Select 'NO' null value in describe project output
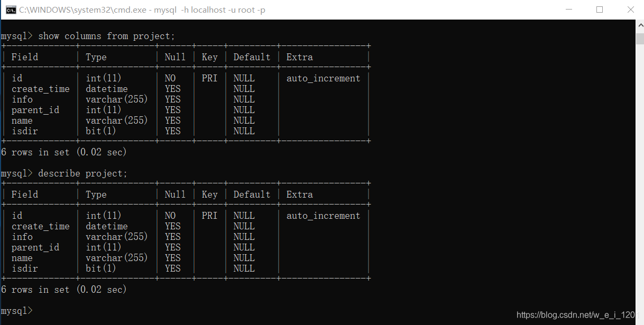This screenshot has width=644, height=325. coord(170,216)
